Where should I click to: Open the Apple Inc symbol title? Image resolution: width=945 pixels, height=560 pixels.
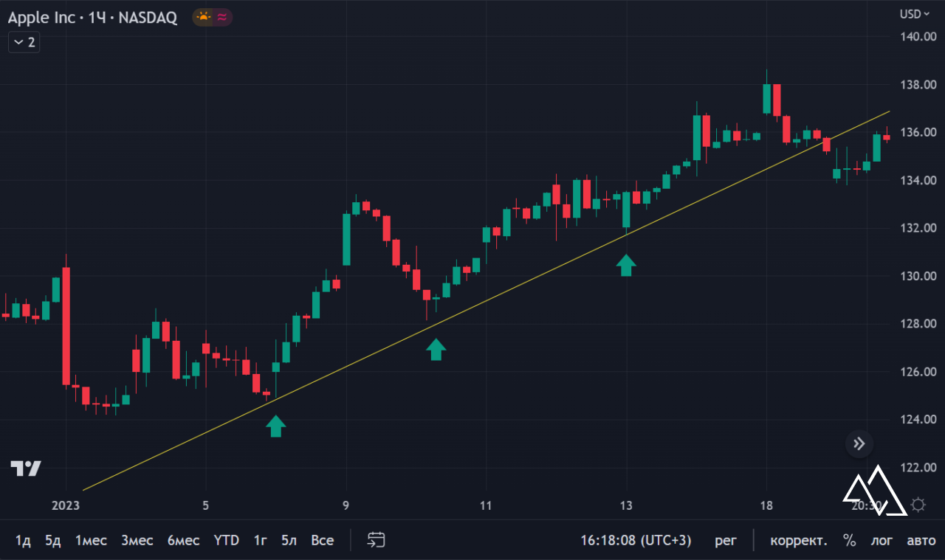click(92, 18)
